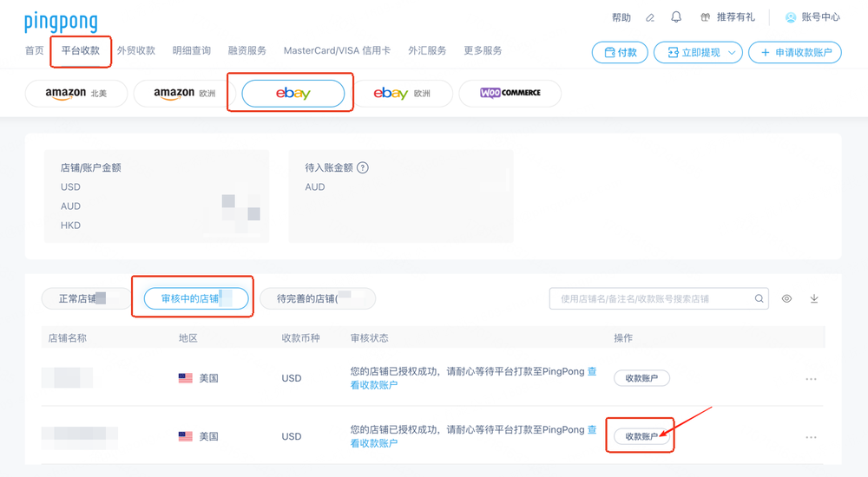Click 收款账户 button in second store row
Image resolution: width=868 pixels, height=477 pixels.
pyautogui.click(x=641, y=437)
